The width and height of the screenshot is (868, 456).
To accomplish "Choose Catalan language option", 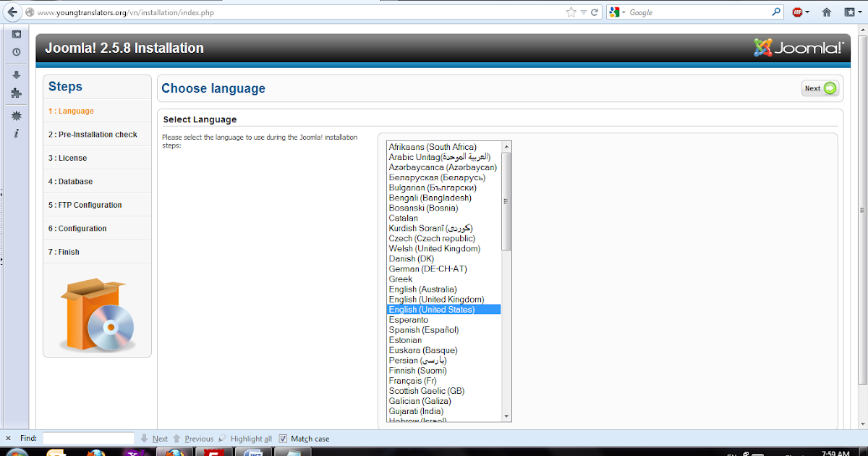I will click(x=443, y=218).
